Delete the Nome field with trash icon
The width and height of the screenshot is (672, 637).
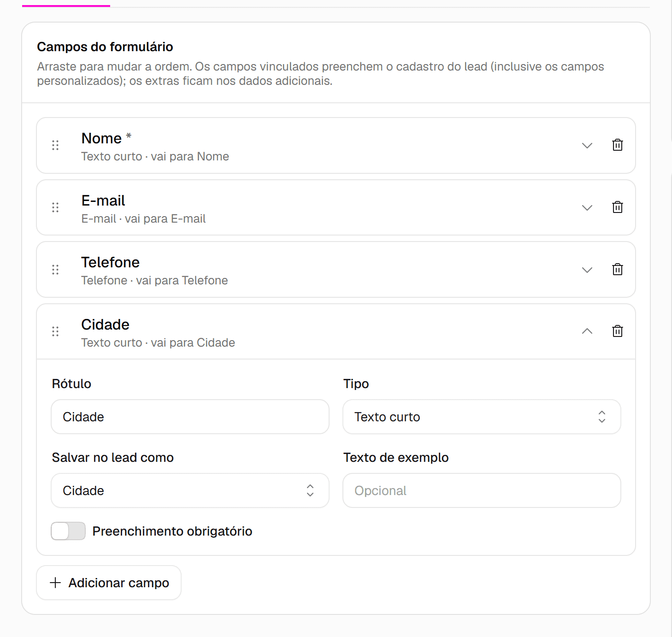617,145
